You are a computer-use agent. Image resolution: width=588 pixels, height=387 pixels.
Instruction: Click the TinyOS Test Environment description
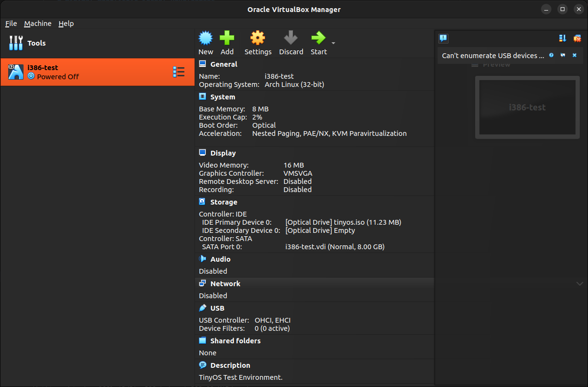(241, 377)
